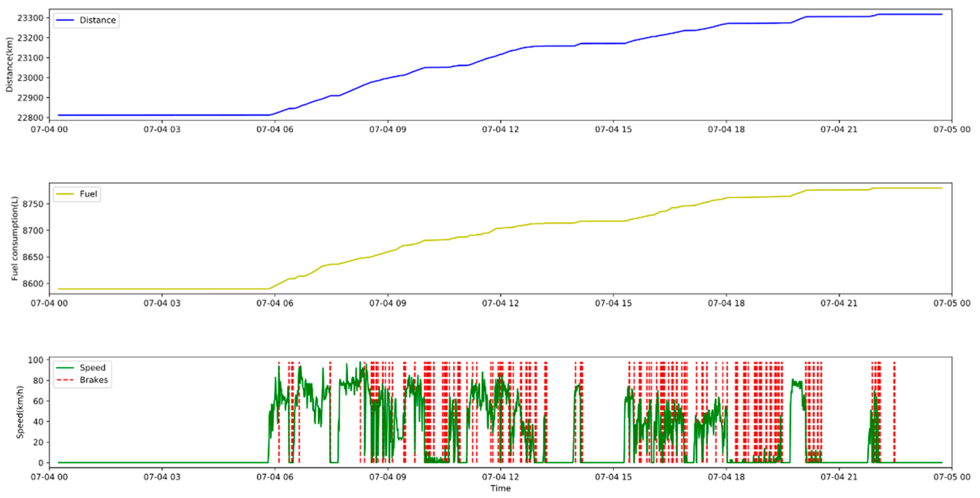Viewport: 980px width, 498px height.
Task: Click the 07-04 21 tick under the distance plot
Action: tap(839, 130)
